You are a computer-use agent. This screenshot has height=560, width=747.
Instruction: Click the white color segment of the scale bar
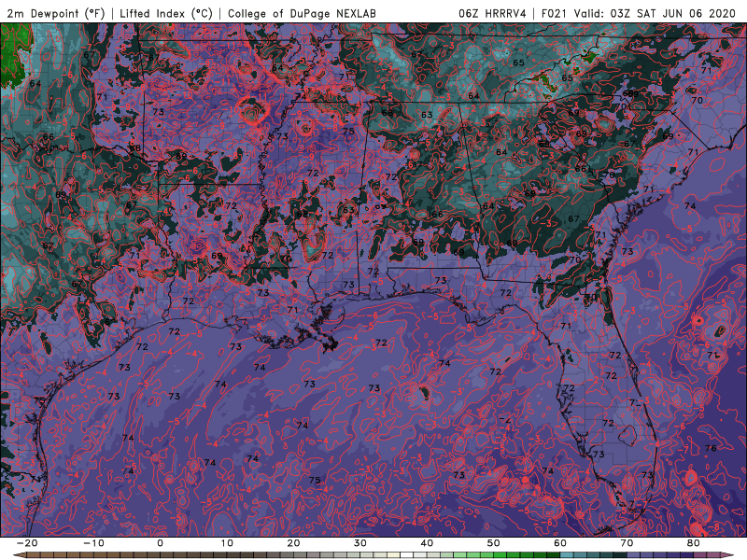407,555
